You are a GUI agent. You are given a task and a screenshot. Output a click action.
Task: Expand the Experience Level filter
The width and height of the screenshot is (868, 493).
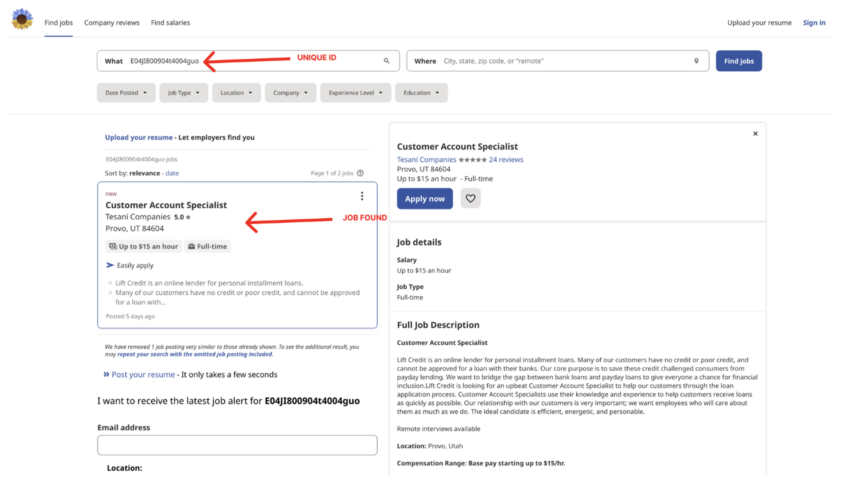[355, 93]
